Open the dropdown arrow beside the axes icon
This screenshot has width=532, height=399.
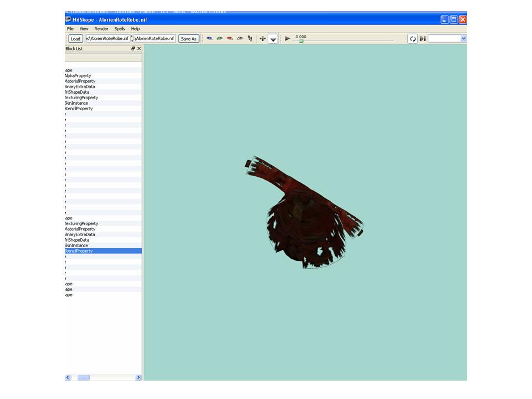(273, 39)
